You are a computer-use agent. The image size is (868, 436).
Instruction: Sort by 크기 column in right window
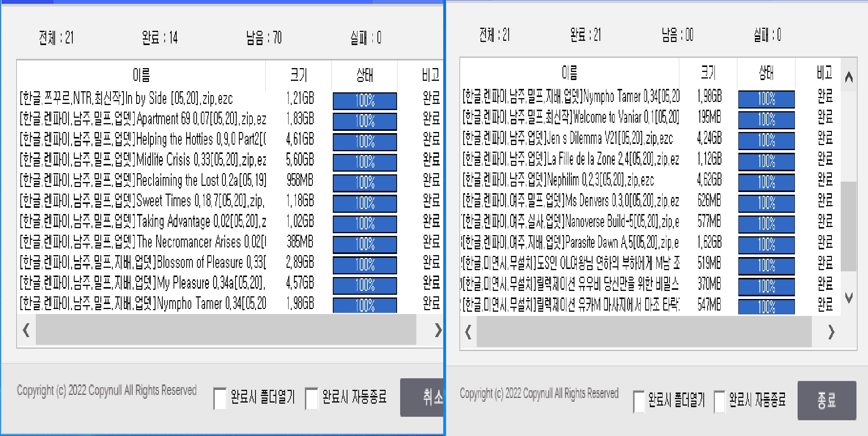click(708, 72)
